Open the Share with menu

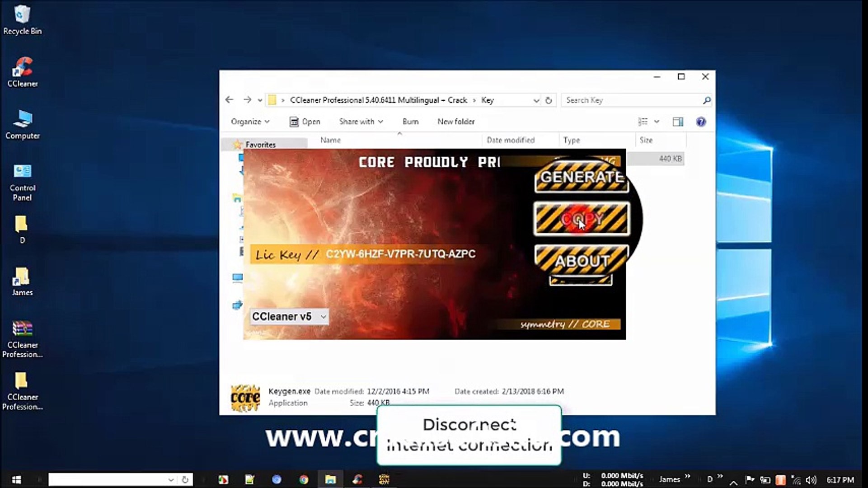(x=361, y=122)
